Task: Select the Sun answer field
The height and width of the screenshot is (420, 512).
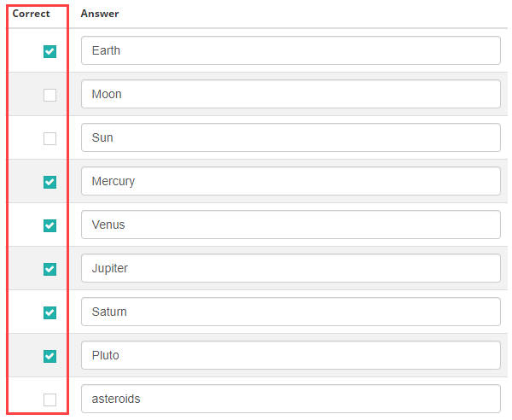Action: pos(290,137)
